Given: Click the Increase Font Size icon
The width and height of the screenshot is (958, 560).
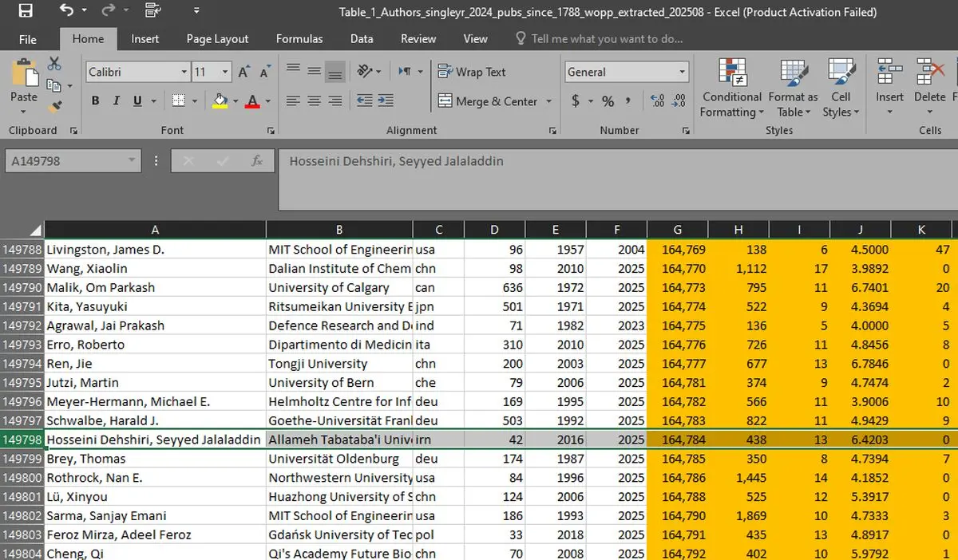Looking at the screenshot, I should coord(244,72).
